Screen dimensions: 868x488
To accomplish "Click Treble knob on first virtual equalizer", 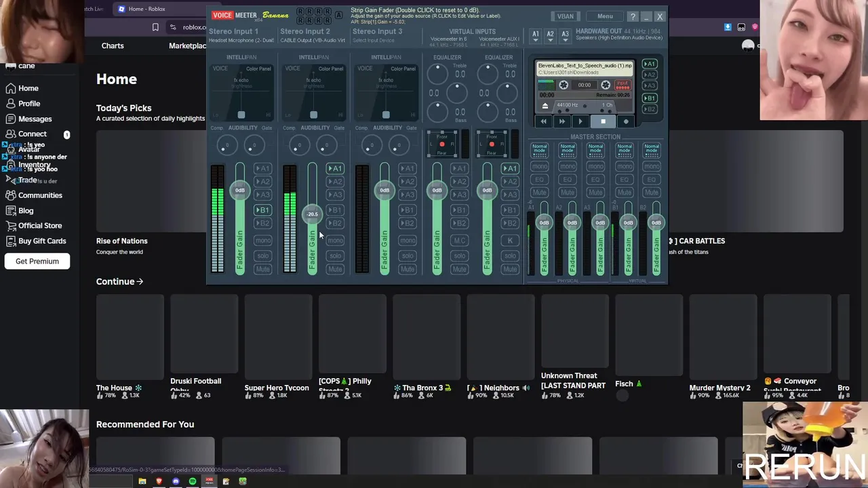I will coord(438,73).
